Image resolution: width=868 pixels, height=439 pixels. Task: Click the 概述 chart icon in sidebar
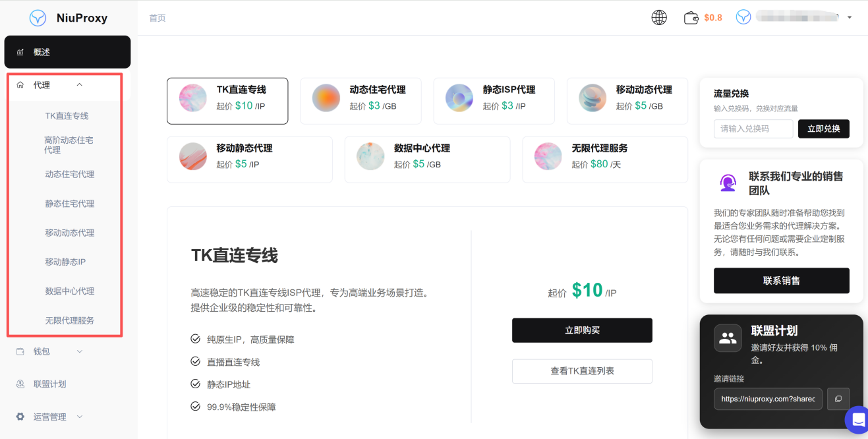tap(20, 52)
